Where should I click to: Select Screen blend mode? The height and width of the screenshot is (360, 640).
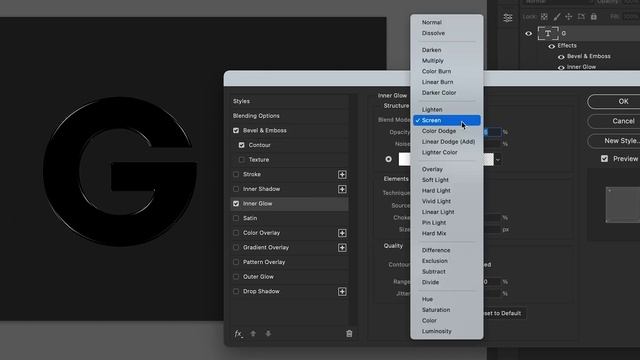click(447, 120)
